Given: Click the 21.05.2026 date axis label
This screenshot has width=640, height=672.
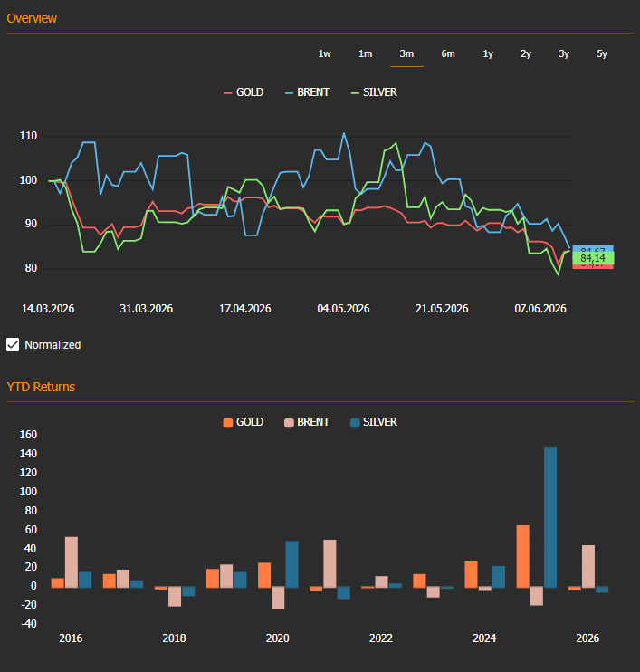Looking at the screenshot, I should click(x=442, y=309).
